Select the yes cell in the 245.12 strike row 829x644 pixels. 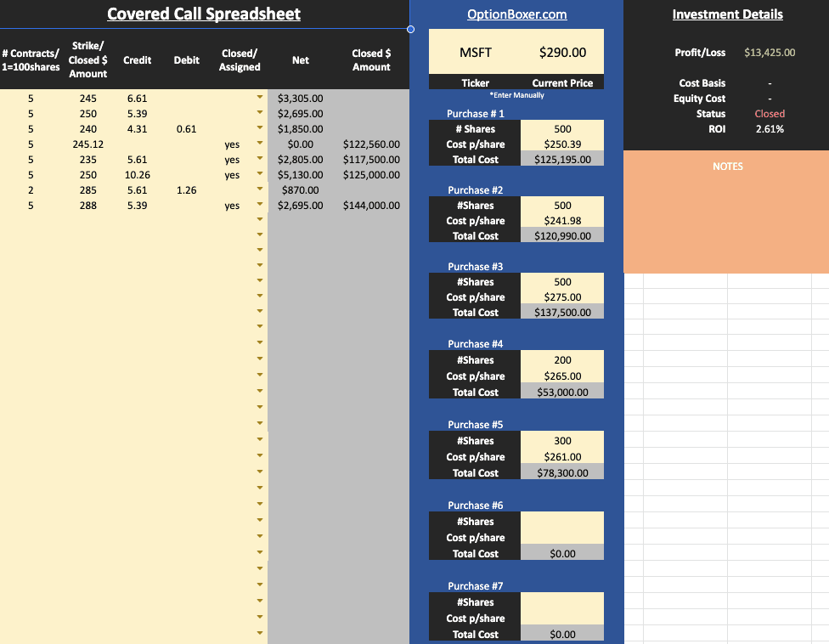coord(232,144)
